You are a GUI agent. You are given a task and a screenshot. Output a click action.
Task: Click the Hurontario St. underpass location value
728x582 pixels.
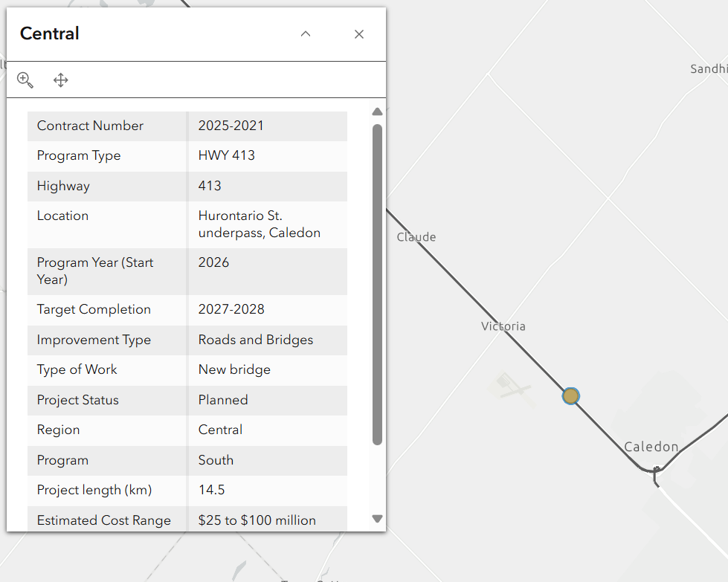click(x=259, y=224)
